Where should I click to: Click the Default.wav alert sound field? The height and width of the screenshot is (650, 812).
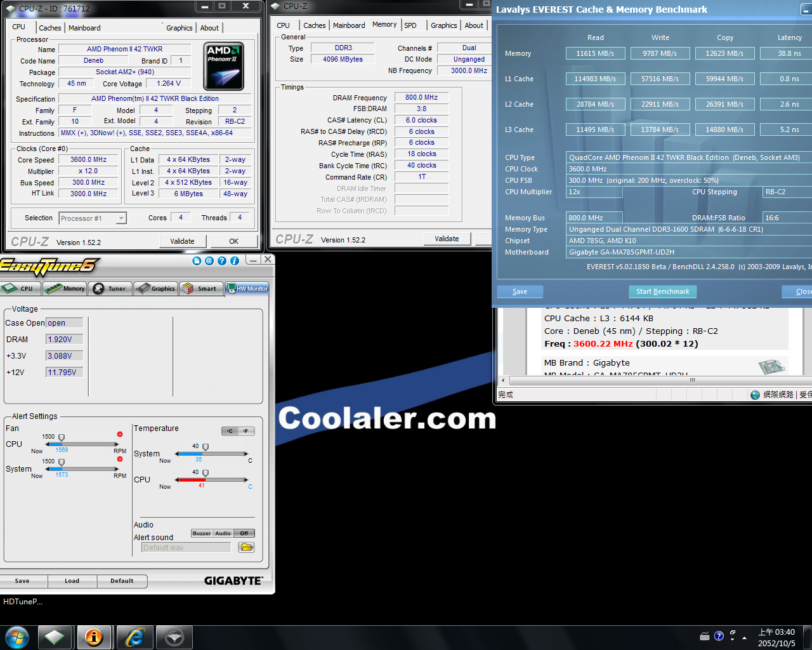tap(186, 547)
